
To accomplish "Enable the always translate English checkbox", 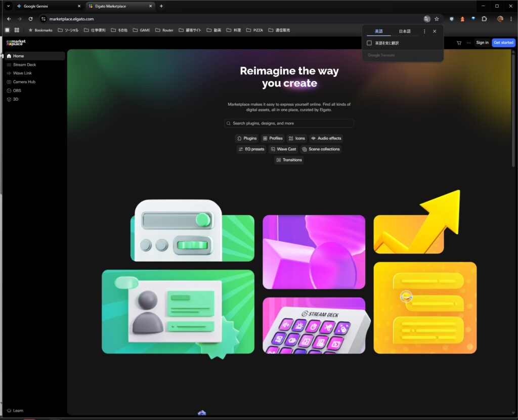I will tap(369, 43).
